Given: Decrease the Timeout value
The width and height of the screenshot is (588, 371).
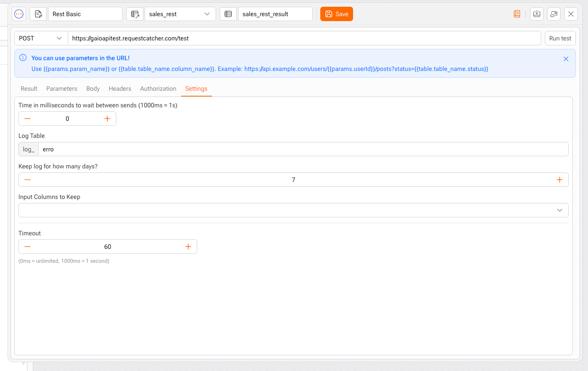Looking at the screenshot, I should 27,247.
